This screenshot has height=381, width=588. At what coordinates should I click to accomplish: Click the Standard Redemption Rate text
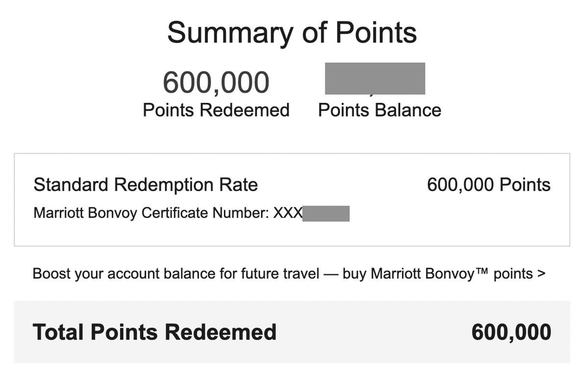[146, 185]
